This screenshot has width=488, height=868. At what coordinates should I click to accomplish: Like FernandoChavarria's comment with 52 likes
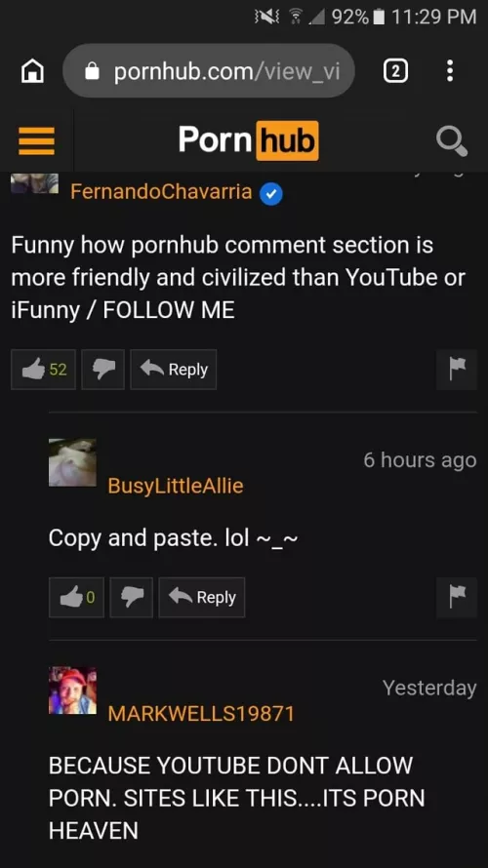(43, 370)
